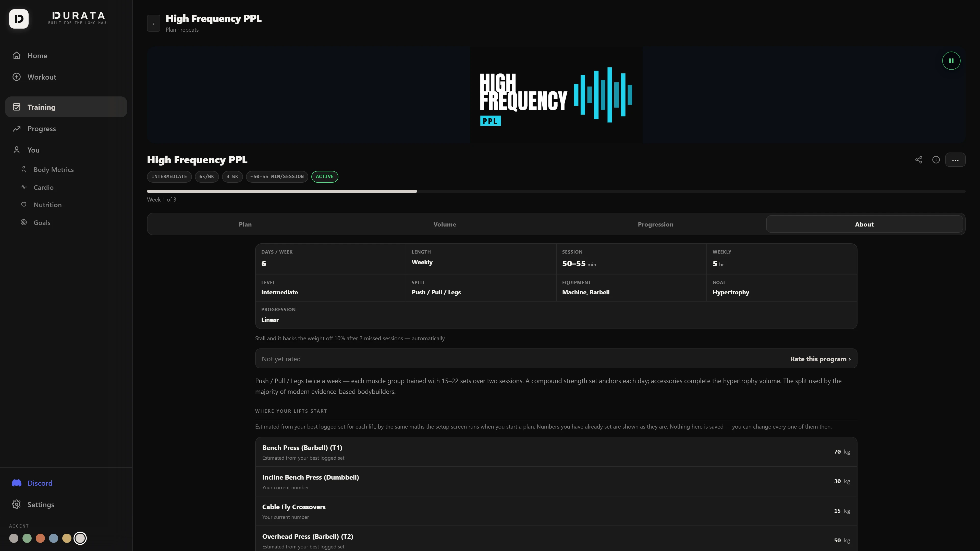Click the Durata logo icon
Viewport: 980px width, 551px height.
(19, 19)
